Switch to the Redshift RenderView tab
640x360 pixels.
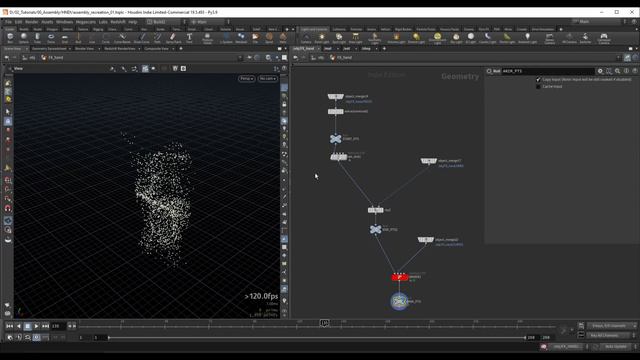click(x=120, y=49)
